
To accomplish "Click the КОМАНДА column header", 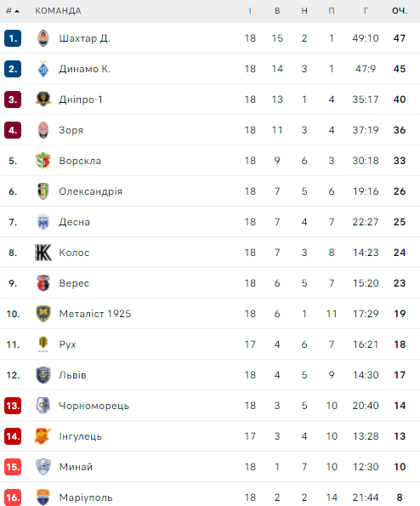I will tap(58, 11).
